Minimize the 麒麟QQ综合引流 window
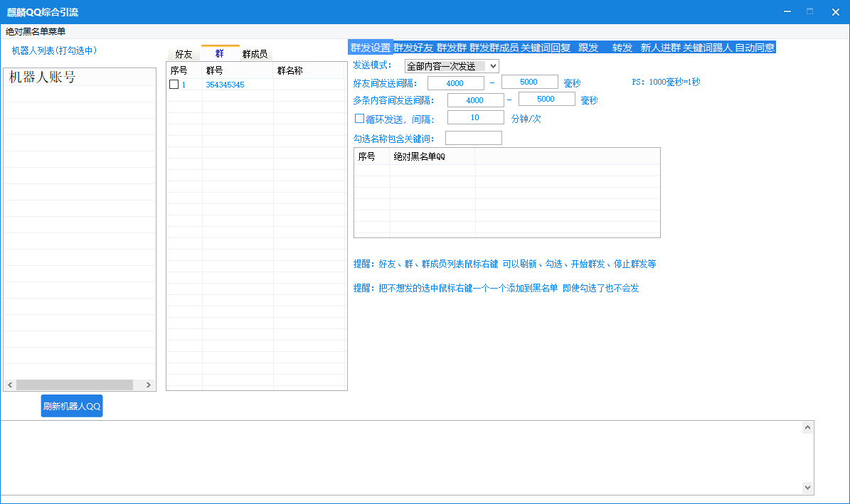This screenshot has width=850, height=504. (787, 11)
